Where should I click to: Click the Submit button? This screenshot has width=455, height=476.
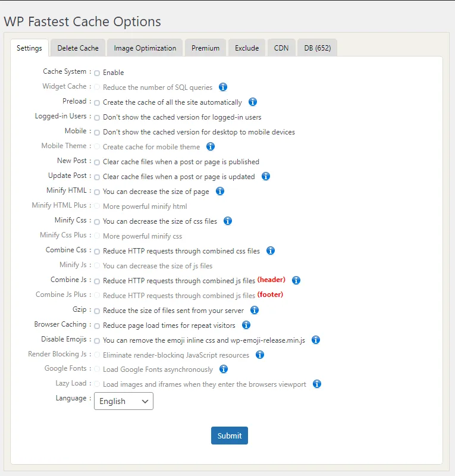(x=229, y=436)
